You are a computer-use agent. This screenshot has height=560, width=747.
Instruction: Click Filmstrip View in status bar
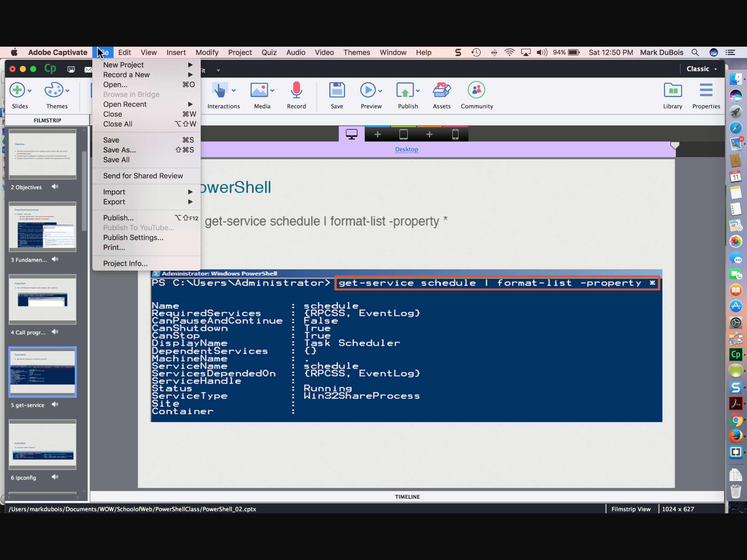(x=631, y=509)
